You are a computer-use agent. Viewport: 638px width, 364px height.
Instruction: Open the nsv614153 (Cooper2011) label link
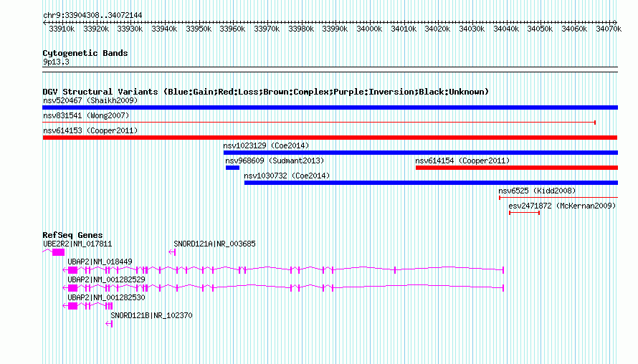[x=90, y=130]
